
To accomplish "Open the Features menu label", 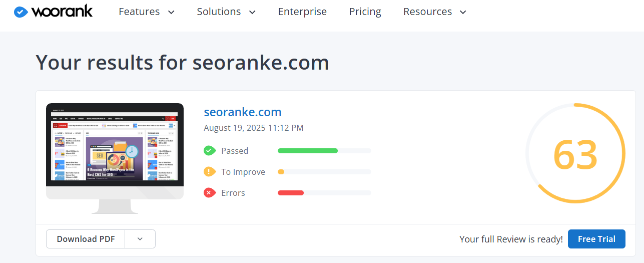I will [139, 12].
